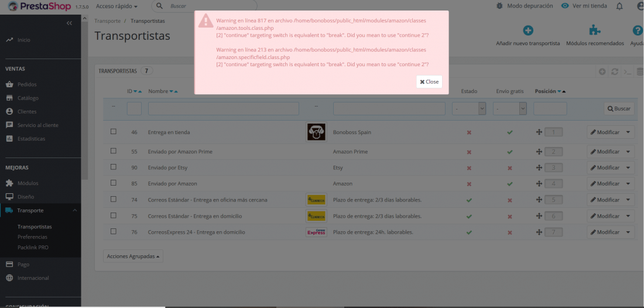Image resolution: width=644 pixels, height=308 pixels.
Task: Click move handle for position 4
Action: point(539,183)
